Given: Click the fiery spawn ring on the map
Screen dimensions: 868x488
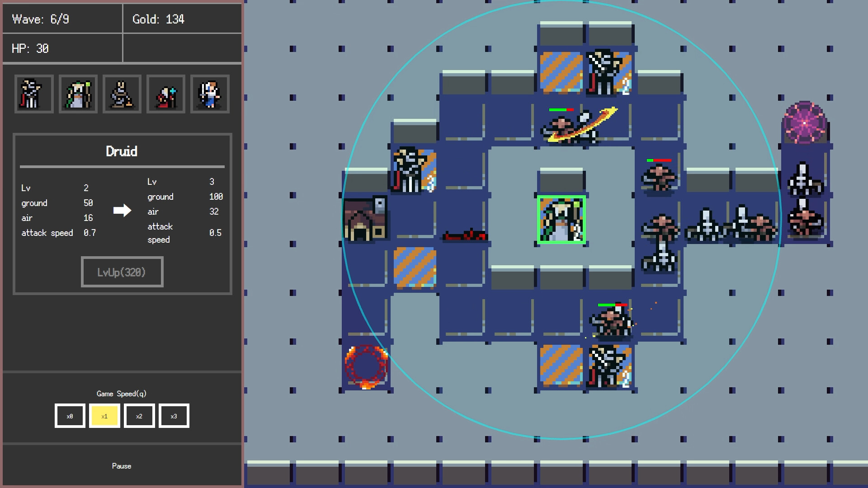Looking at the screenshot, I should point(366,367).
